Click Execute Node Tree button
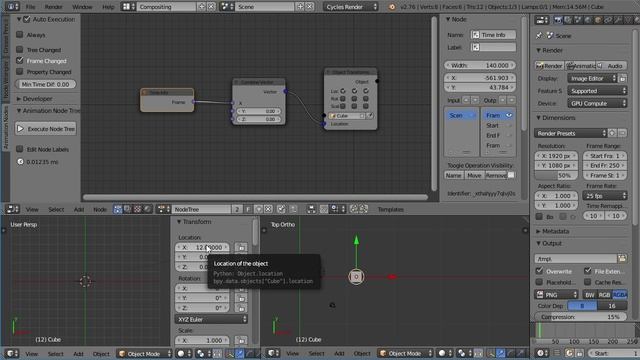Viewport: 640px width, 360px height. tap(46, 129)
